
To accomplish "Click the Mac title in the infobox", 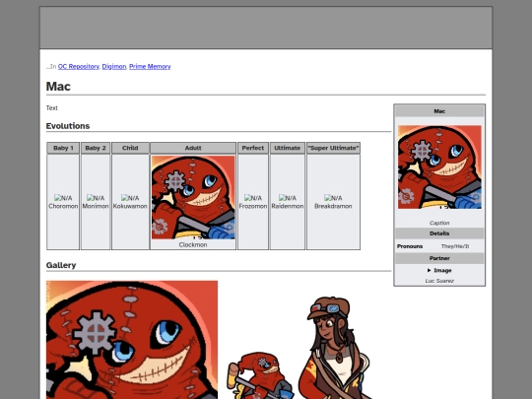I will [439, 111].
